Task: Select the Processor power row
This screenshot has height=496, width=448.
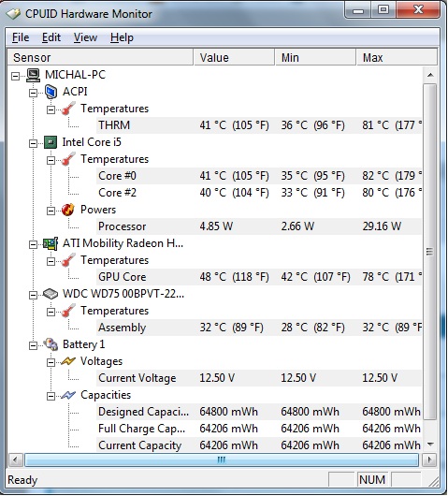Action: (259, 226)
